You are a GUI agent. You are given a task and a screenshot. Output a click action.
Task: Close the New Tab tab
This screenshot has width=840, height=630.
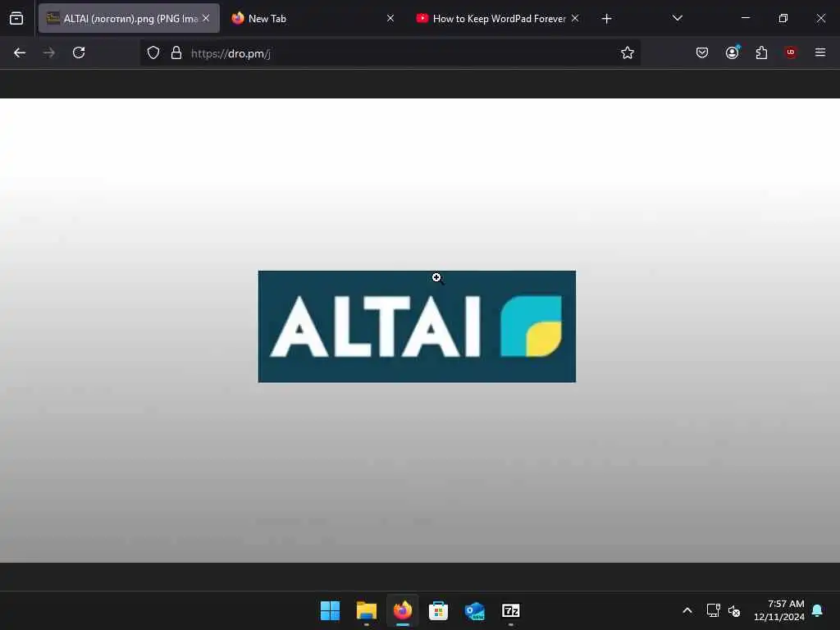coord(390,18)
